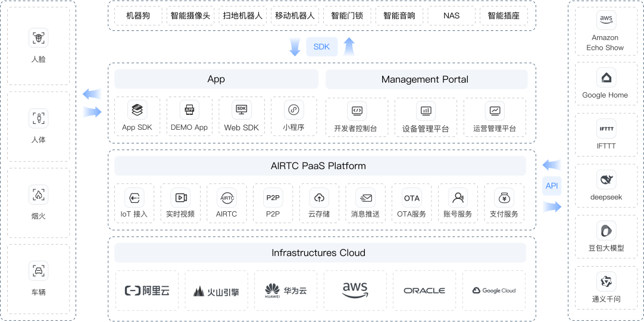Image resolution: width=644 pixels, height=322 pixels.
Task: Click the AIRTC PaaS Platform header
Action: (x=320, y=166)
